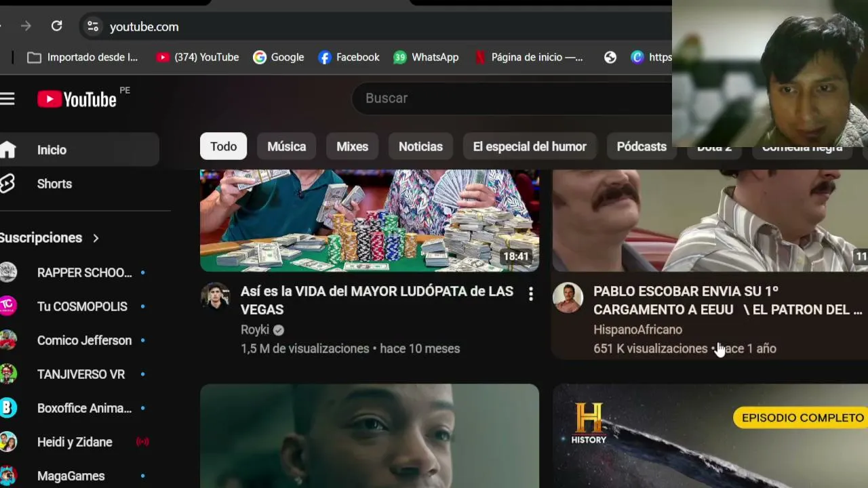The image size is (868, 488).
Task: Open the Página de inicio bookmark
Action: (x=528, y=58)
